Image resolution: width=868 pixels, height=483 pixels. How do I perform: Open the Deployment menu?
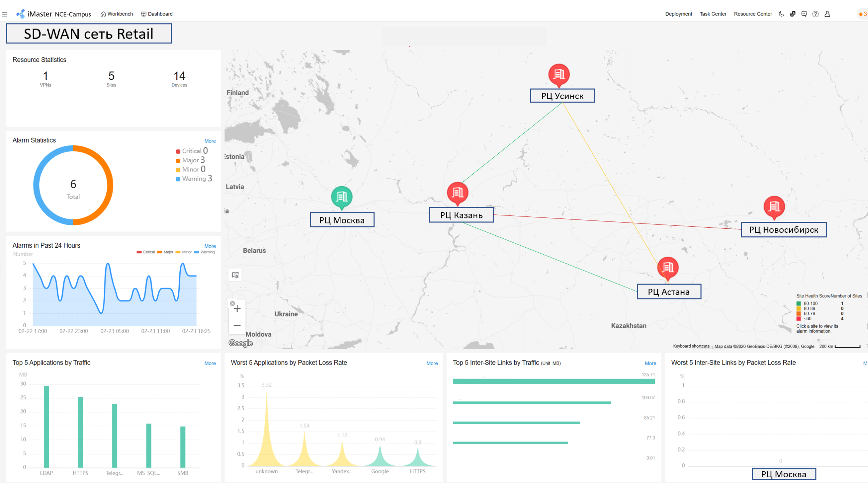[678, 14]
